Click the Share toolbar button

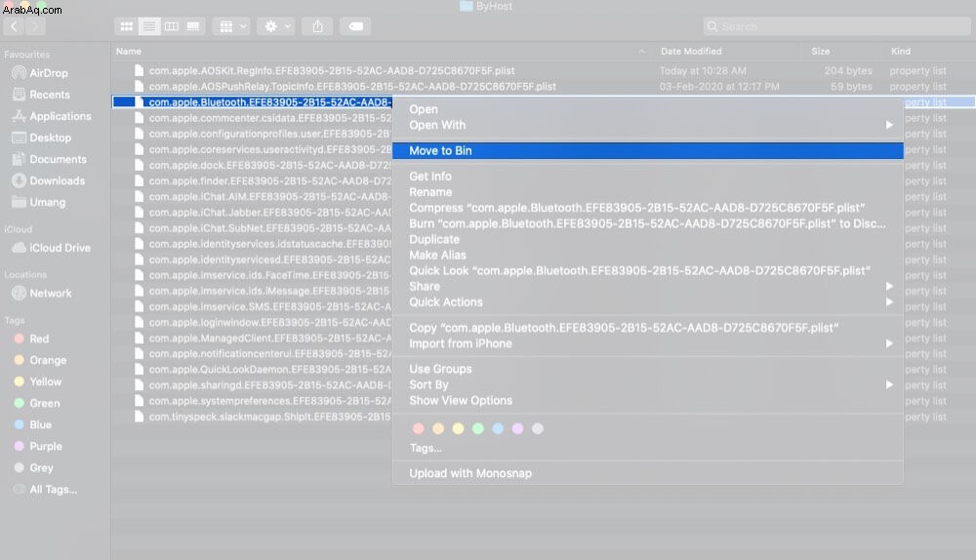317,26
